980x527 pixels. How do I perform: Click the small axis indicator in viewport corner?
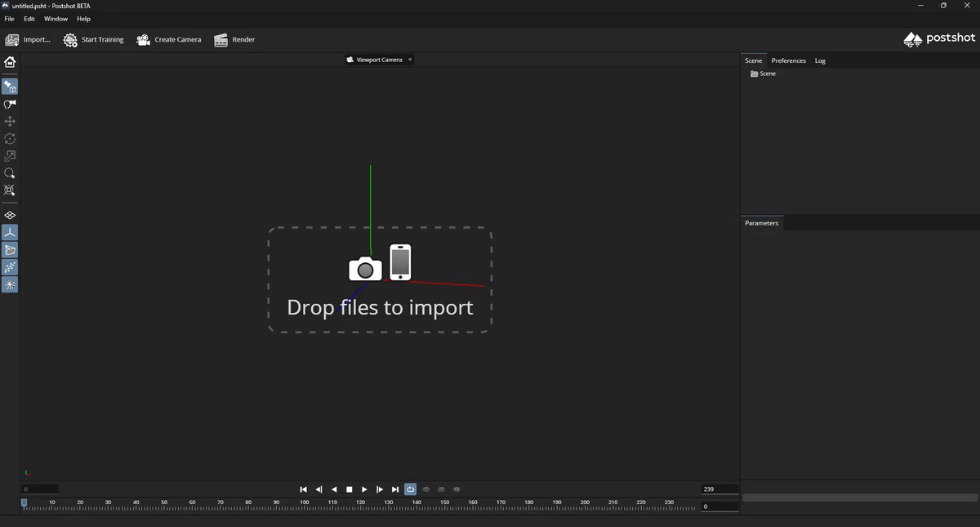[27, 471]
